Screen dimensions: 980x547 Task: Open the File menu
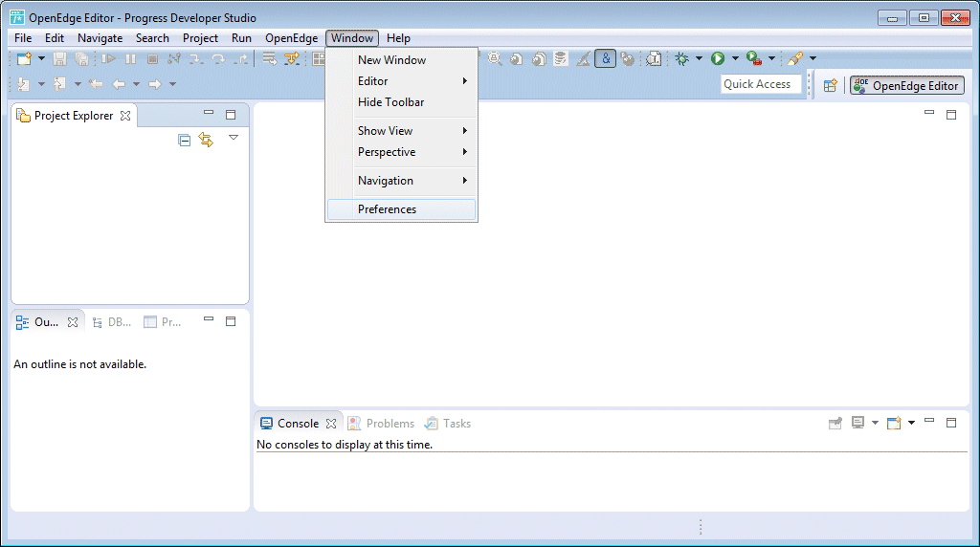pos(23,38)
